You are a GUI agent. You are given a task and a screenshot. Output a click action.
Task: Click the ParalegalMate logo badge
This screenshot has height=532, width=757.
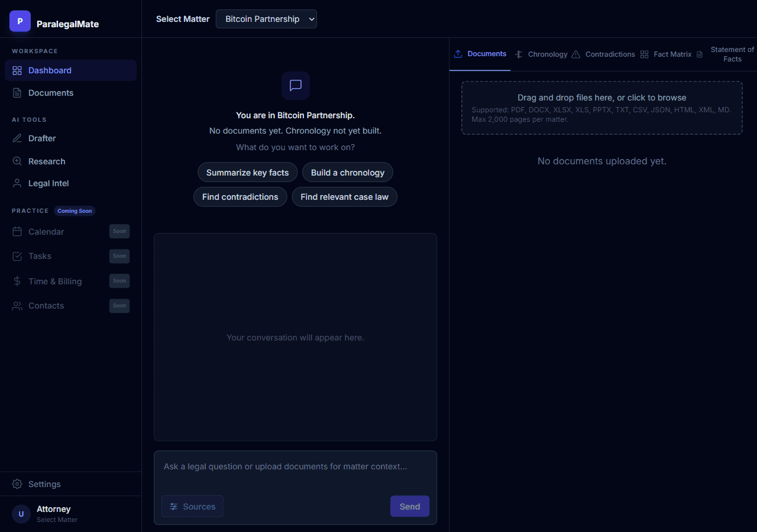coord(20,21)
